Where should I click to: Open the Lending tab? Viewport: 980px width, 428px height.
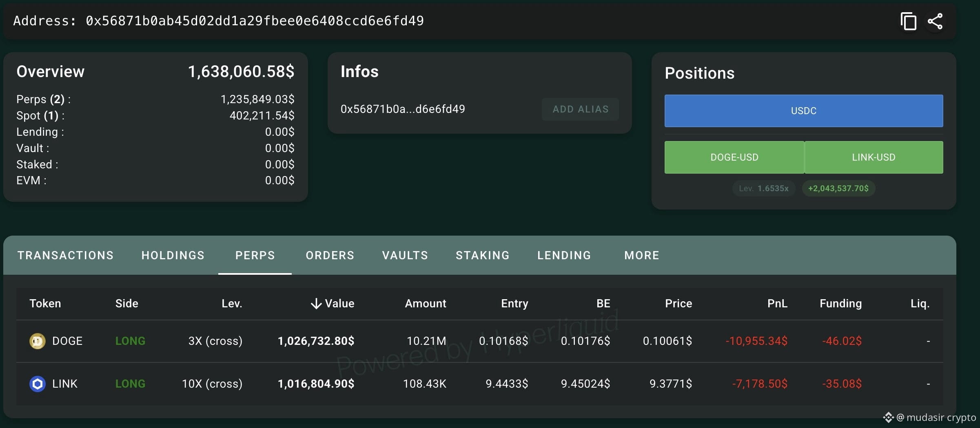[x=564, y=255]
